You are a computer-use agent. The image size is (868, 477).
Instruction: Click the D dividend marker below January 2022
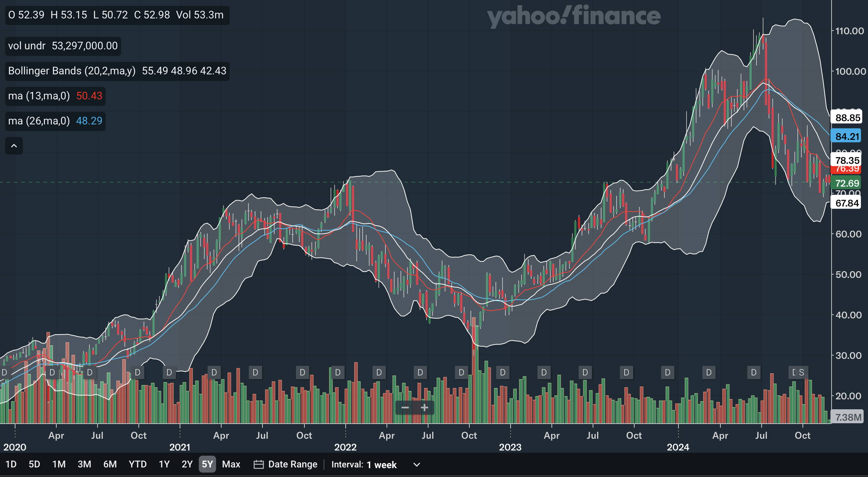coord(337,372)
